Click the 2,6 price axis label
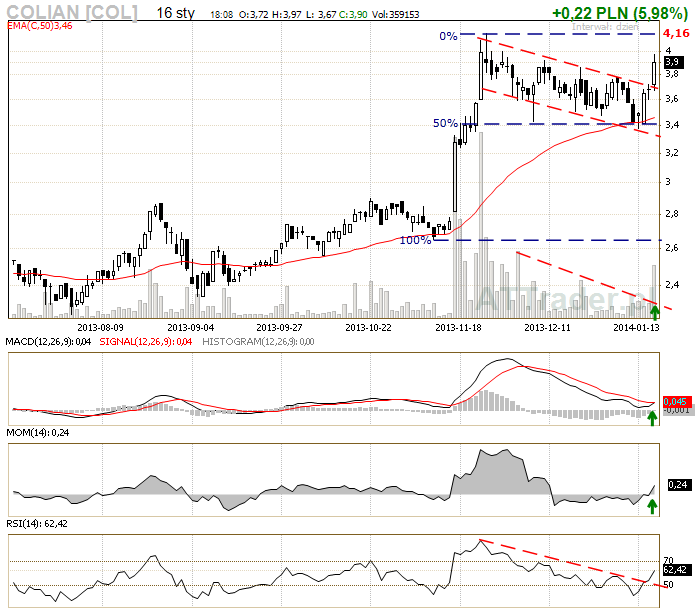Viewport: 700px width, 613px height. 671,248
